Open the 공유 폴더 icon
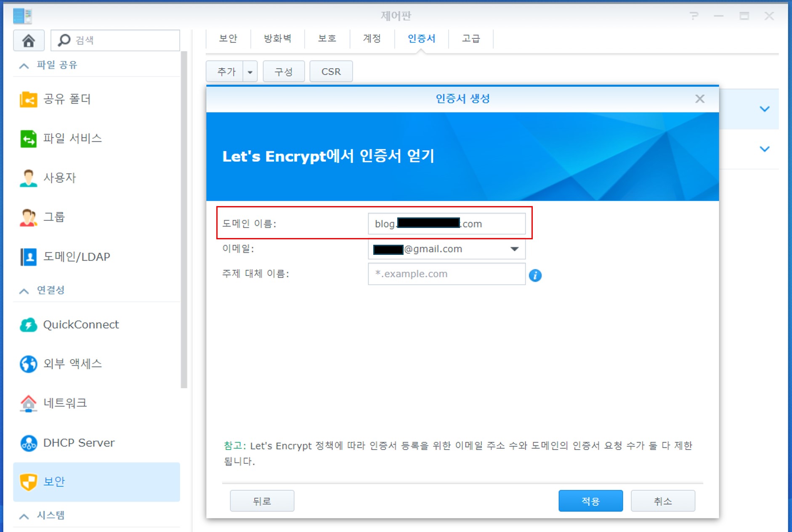The width and height of the screenshot is (792, 532). click(29, 99)
